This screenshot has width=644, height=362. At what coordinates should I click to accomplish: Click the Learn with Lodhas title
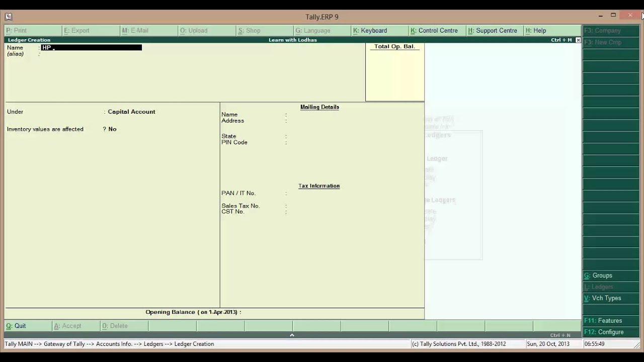pos(293,40)
